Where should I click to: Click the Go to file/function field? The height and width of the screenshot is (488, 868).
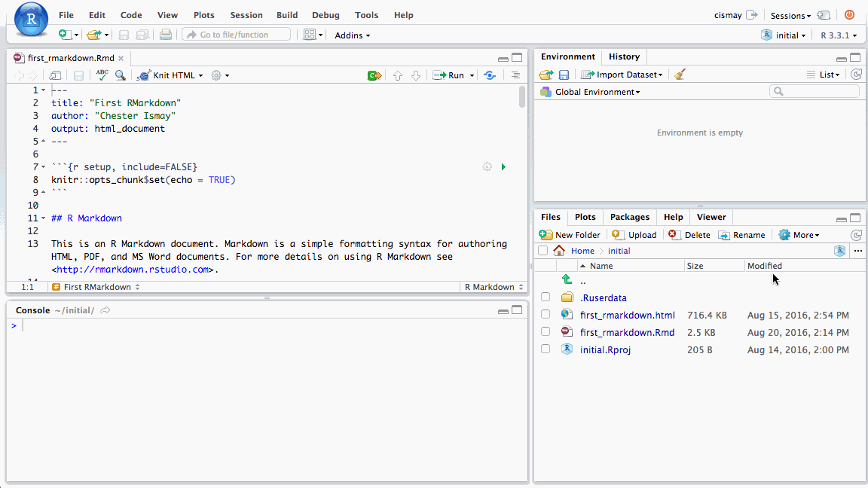(x=235, y=35)
